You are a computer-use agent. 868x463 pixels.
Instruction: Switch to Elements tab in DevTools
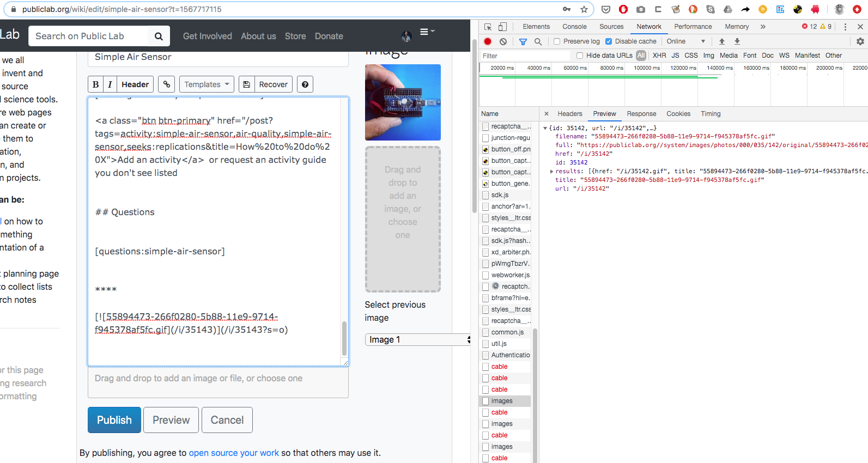(x=536, y=27)
